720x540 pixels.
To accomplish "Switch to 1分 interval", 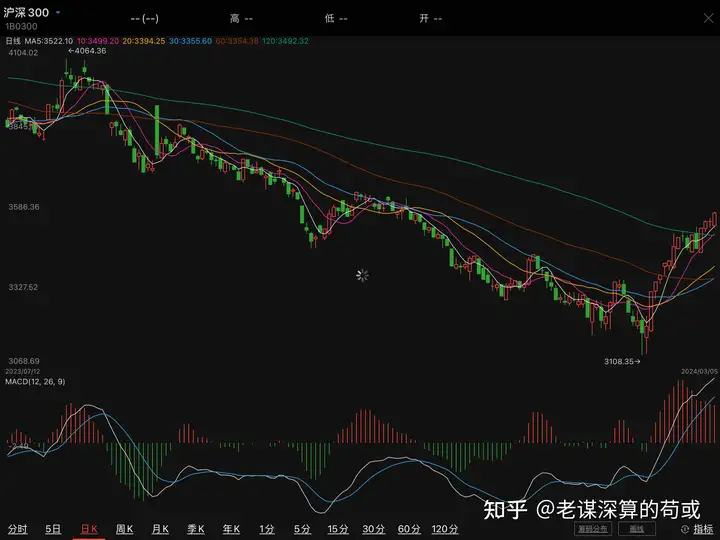I will tap(267, 529).
